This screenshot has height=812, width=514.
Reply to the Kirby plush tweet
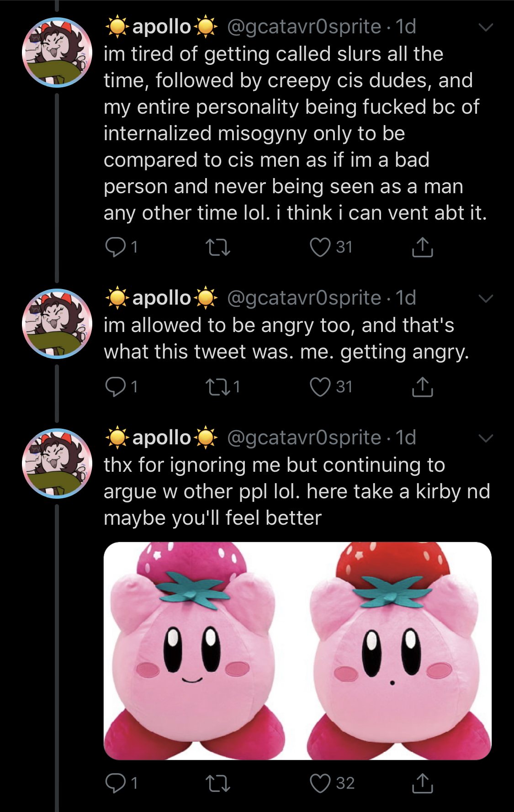tap(115, 783)
